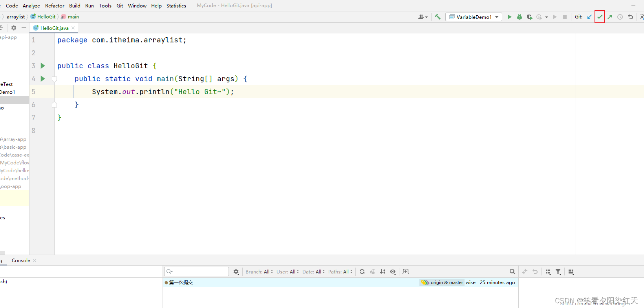This screenshot has width=644, height=308.
Task: Click group-by icon in commit details toolbar
Action: pos(548,272)
